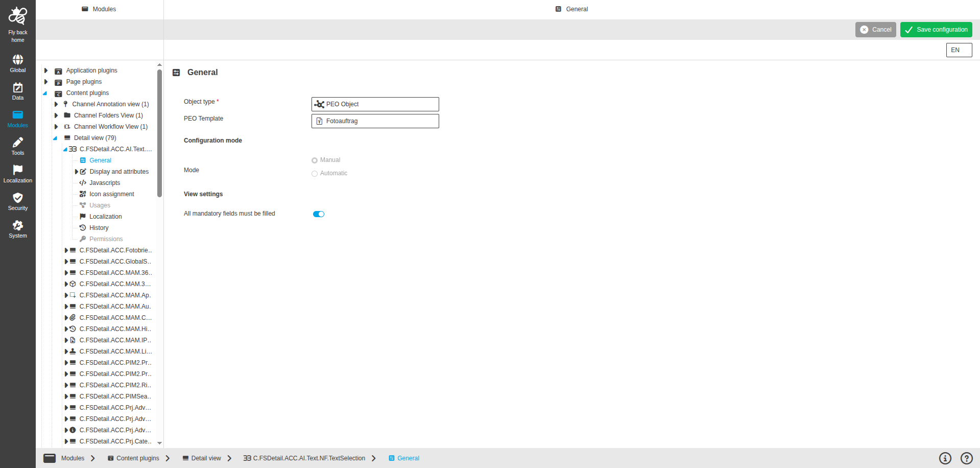This screenshot has width=980, height=468.
Task: Open the General tab at top
Action: pos(572,9)
